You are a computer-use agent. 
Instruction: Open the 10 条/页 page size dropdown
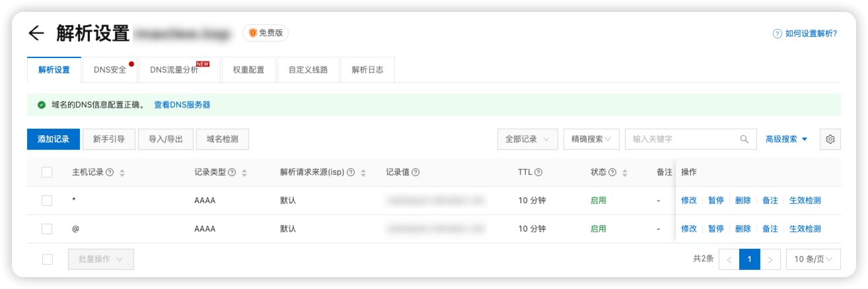pos(813,259)
